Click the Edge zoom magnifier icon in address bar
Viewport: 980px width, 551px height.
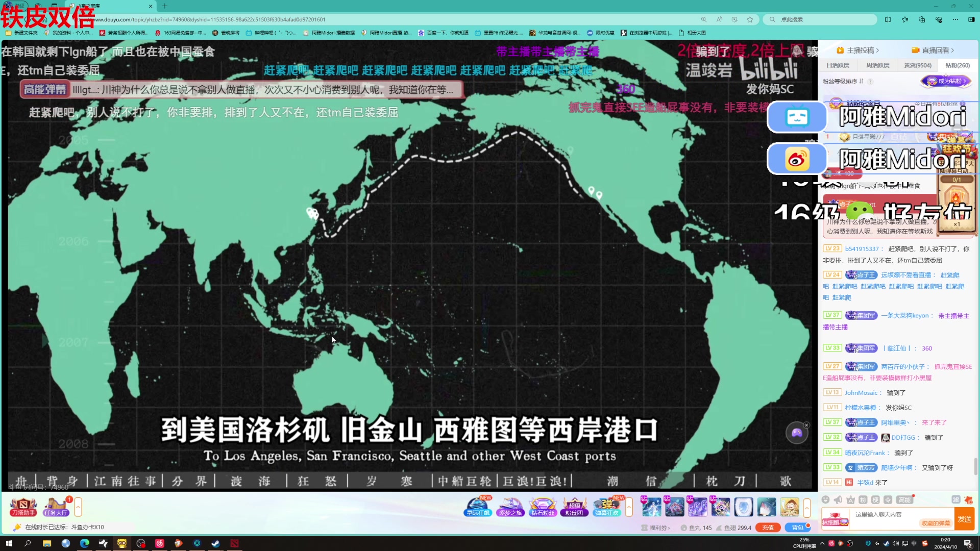tap(704, 19)
